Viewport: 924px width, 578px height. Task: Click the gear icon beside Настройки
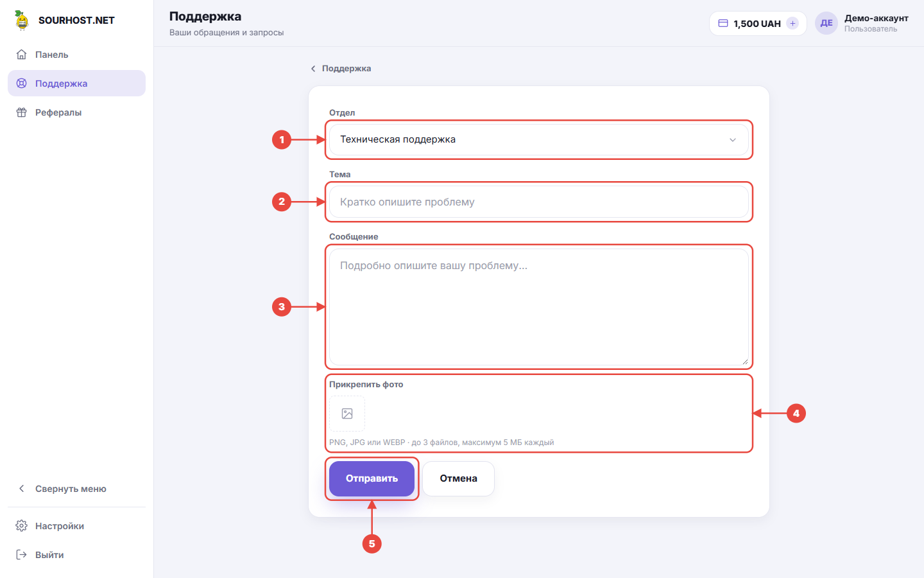coord(21,526)
